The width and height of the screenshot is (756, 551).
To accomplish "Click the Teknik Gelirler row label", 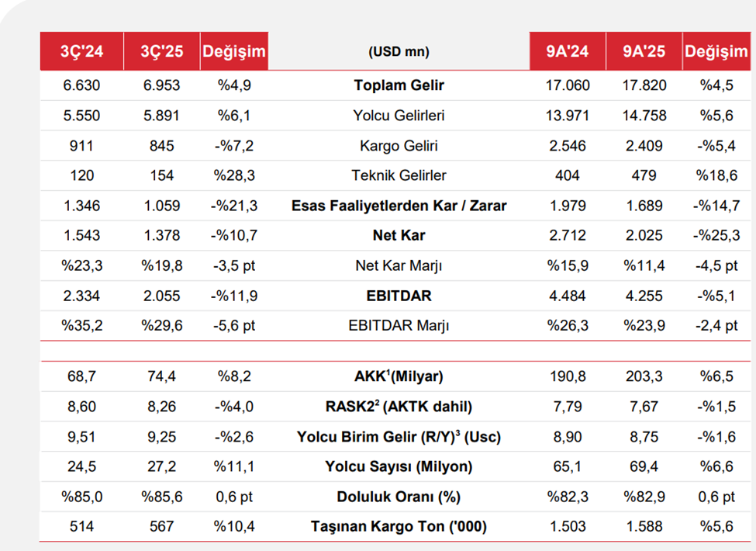I will pos(399,175).
